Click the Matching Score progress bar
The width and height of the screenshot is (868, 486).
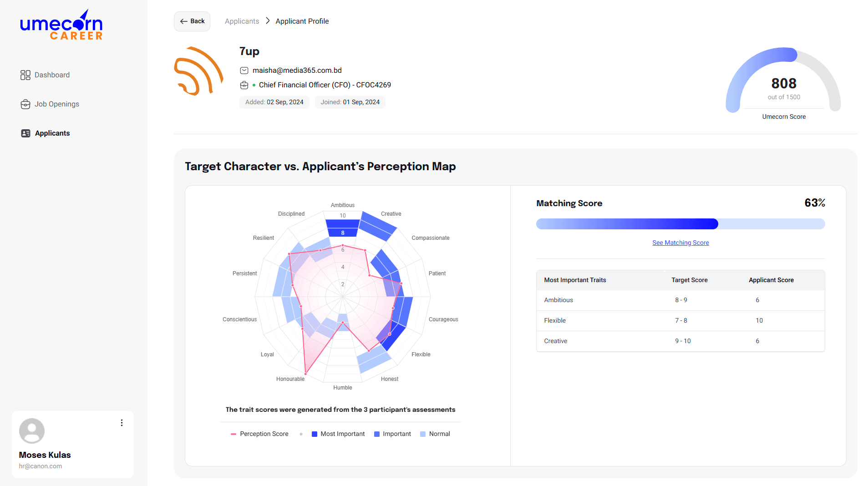[680, 224]
